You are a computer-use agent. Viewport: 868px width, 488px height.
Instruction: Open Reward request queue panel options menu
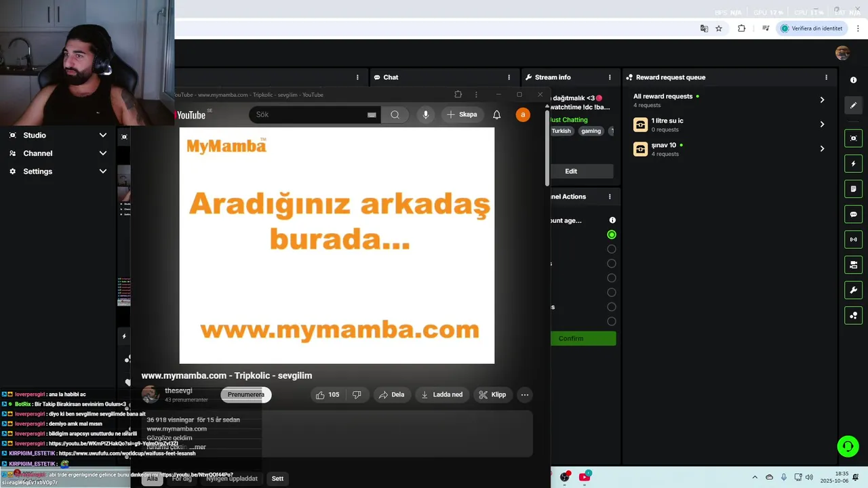point(826,77)
